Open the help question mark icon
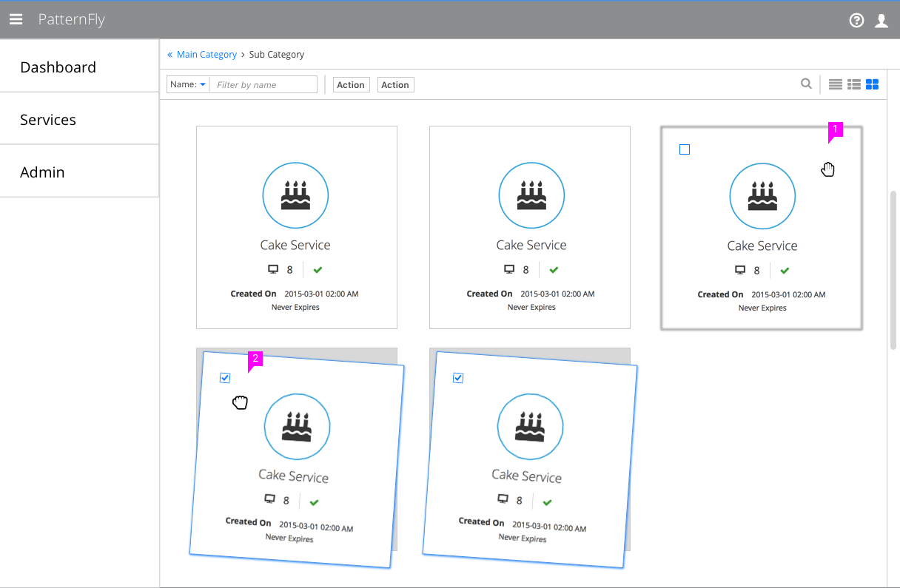The image size is (900, 588). click(x=856, y=21)
